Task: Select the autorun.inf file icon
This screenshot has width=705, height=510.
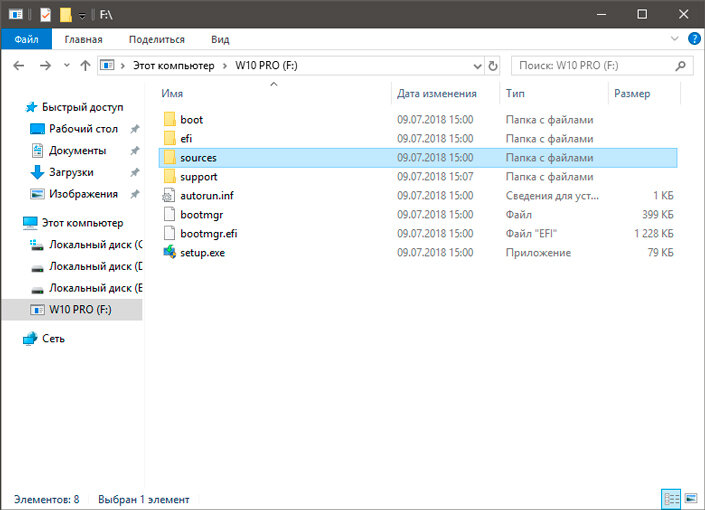Action: click(169, 195)
